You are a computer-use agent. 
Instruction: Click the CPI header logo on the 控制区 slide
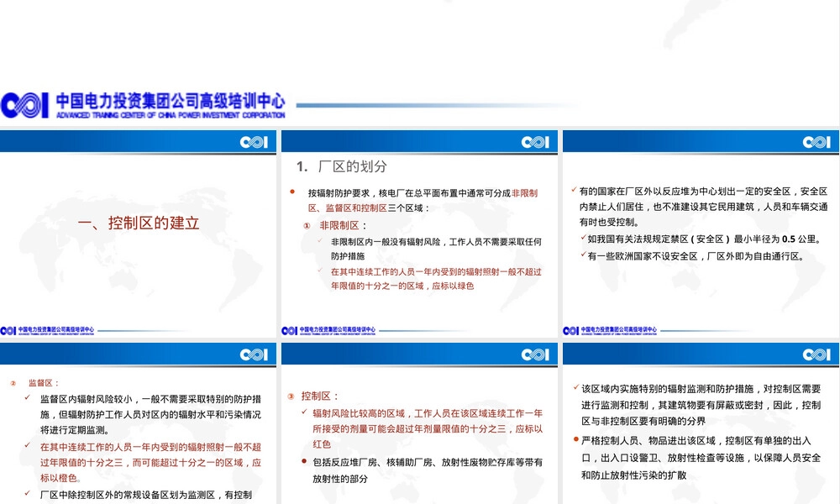point(535,354)
